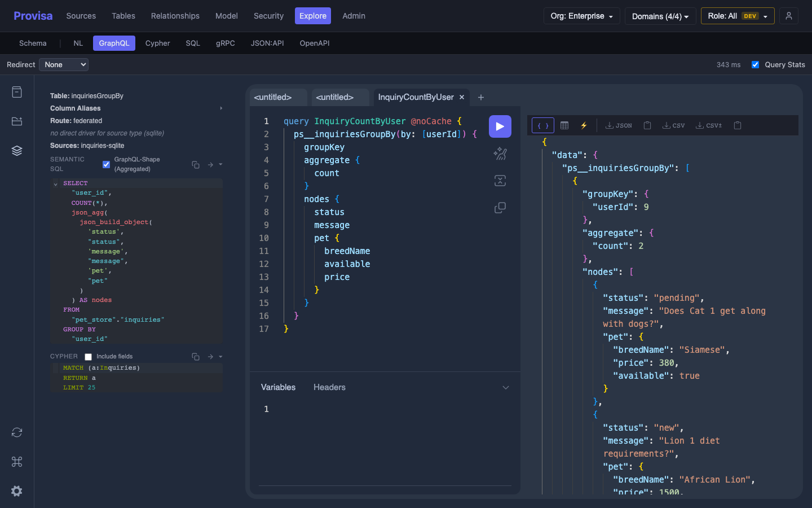Open the documentation book icon in left sidebar
Image resolution: width=812 pixels, height=508 pixels.
17,92
